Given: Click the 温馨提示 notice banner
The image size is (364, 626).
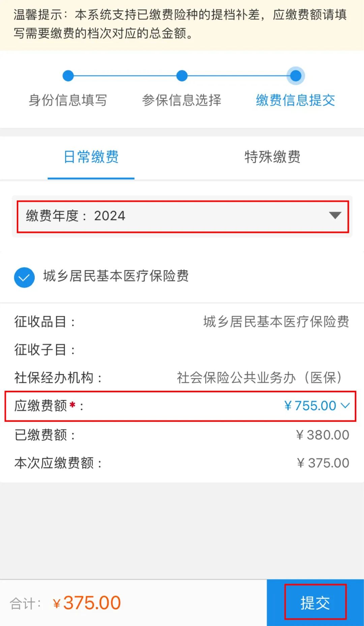Looking at the screenshot, I should point(182,24).
